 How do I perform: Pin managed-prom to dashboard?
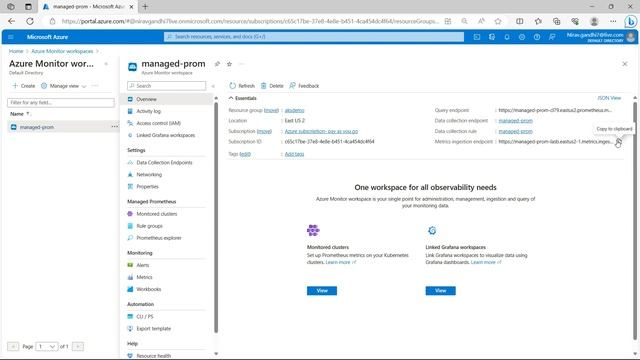217,64
